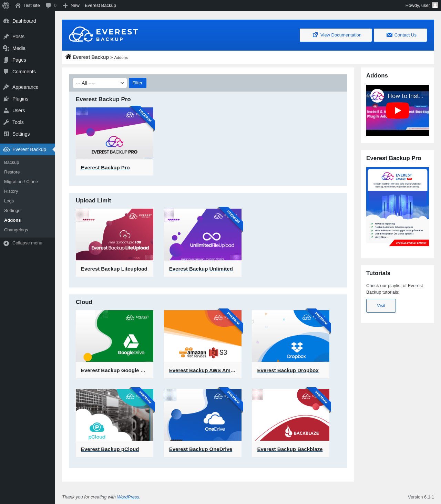Click the Settings sliders icon
Image resolution: width=441 pixels, height=504 pixels.
(x=6, y=134)
